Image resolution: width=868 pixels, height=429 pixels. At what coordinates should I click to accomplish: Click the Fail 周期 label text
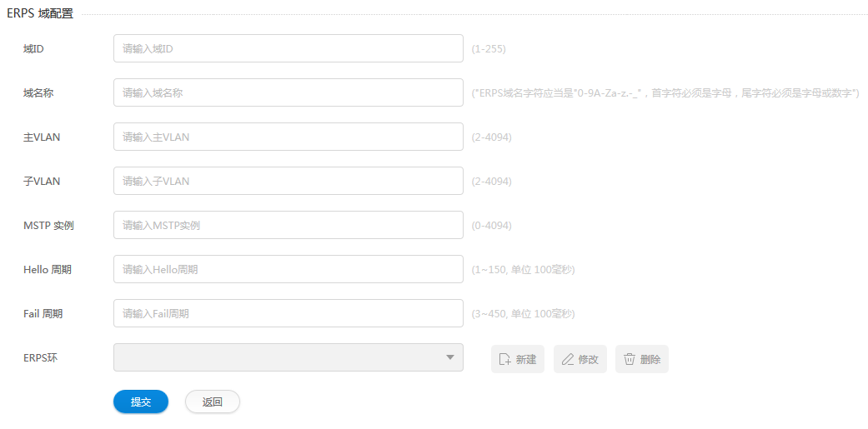(x=43, y=314)
